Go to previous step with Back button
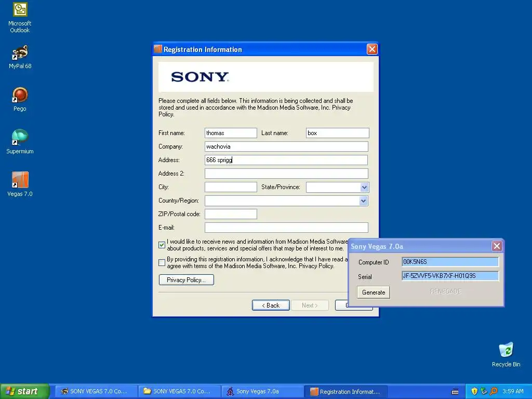Viewport: 532px width, 399px height. pos(271,305)
